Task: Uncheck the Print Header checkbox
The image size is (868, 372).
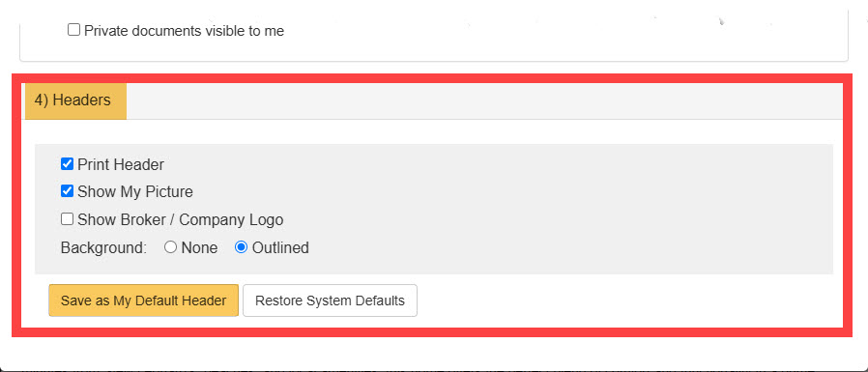Action: (67, 164)
